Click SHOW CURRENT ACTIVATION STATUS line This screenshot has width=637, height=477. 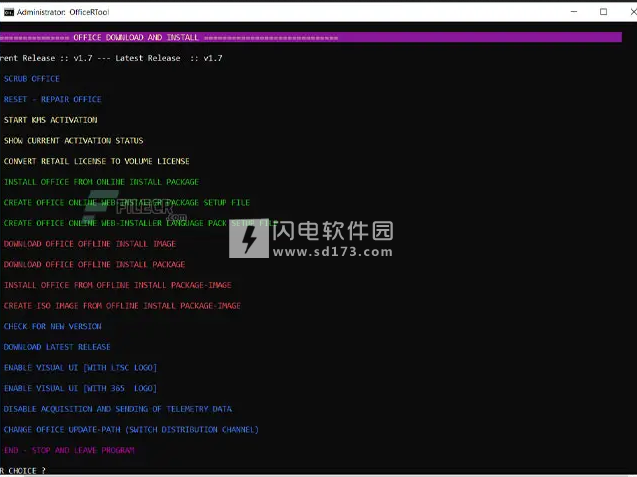pos(74,141)
